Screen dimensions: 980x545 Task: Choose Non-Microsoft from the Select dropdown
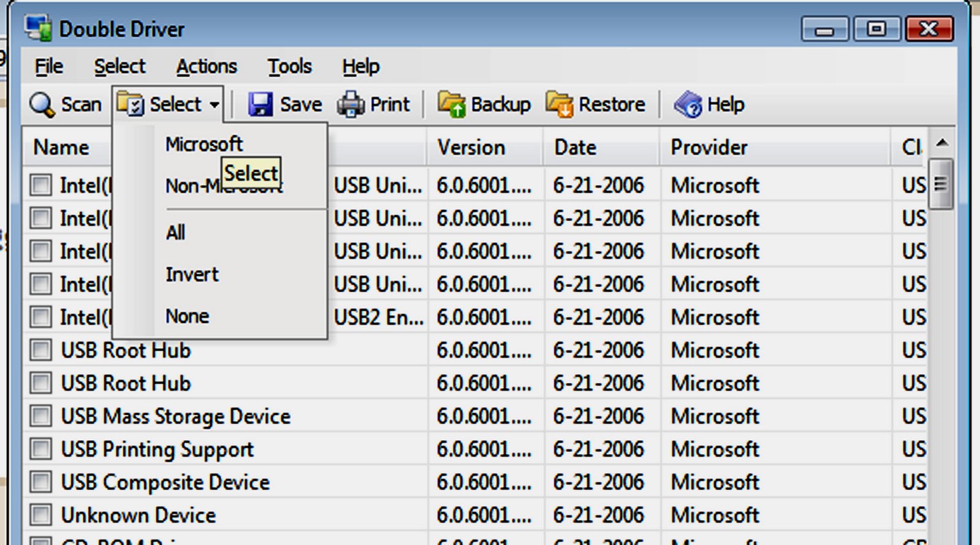(224, 186)
